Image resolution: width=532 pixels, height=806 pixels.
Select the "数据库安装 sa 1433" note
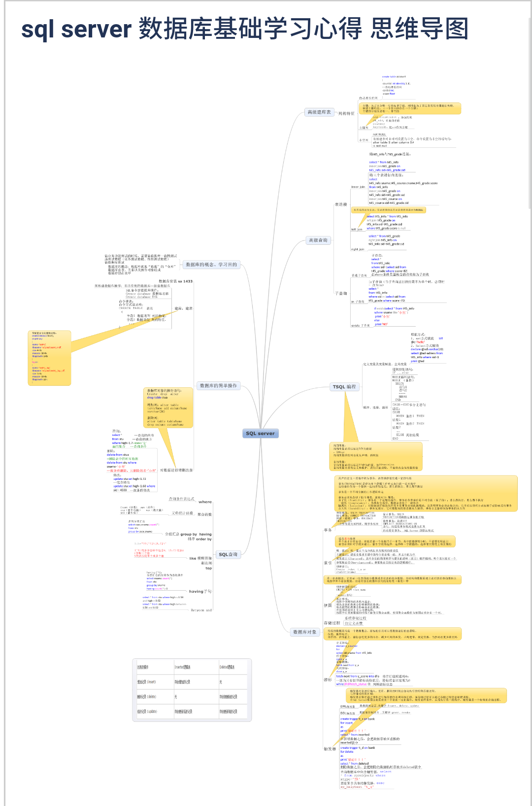tap(175, 281)
